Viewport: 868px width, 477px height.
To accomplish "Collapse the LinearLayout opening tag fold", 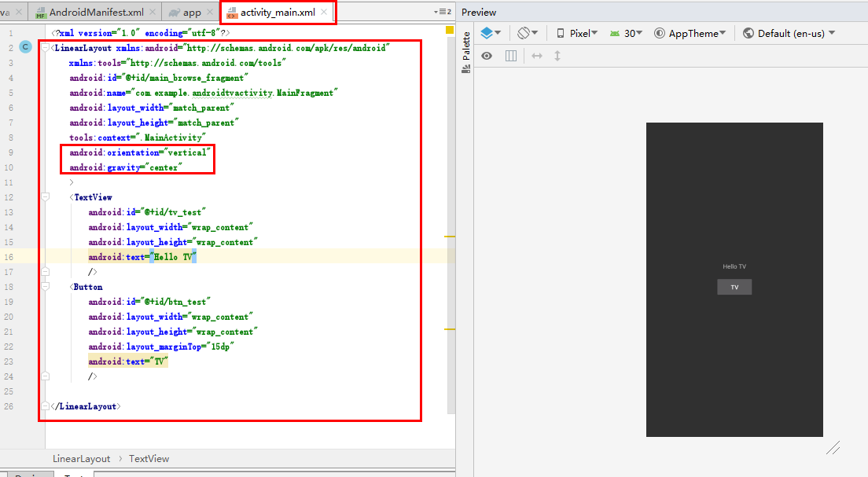I will pyautogui.click(x=46, y=48).
